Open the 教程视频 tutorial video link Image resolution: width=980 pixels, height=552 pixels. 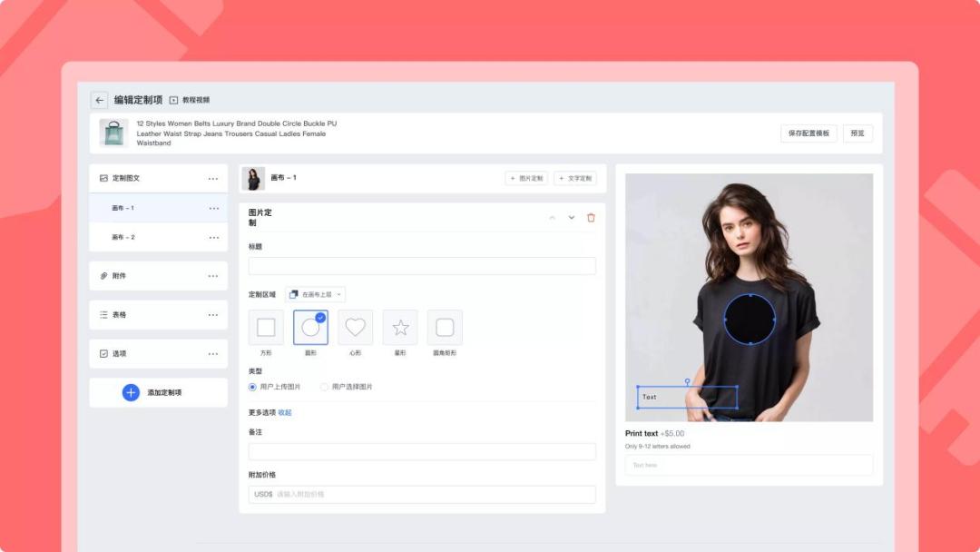[x=190, y=100]
